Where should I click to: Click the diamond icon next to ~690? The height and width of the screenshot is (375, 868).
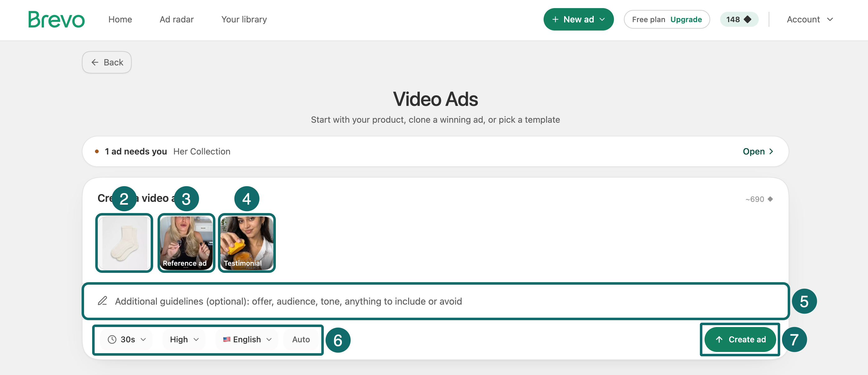(770, 199)
